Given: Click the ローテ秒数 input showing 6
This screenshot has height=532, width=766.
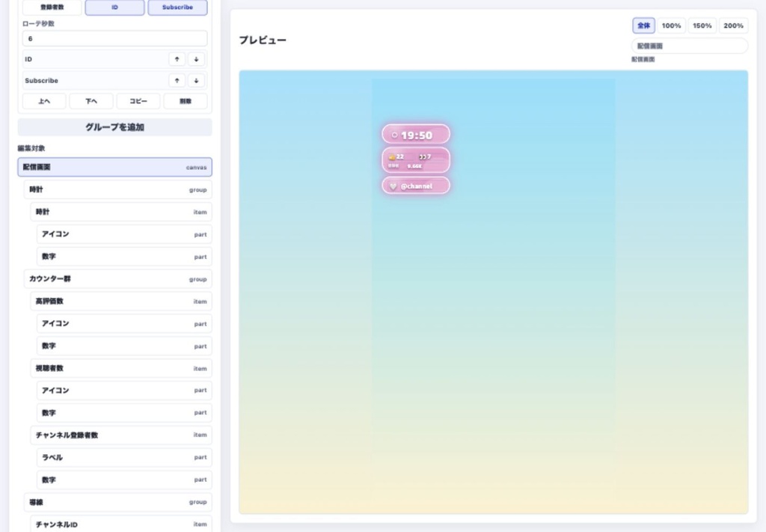Looking at the screenshot, I should click(x=114, y=39).
